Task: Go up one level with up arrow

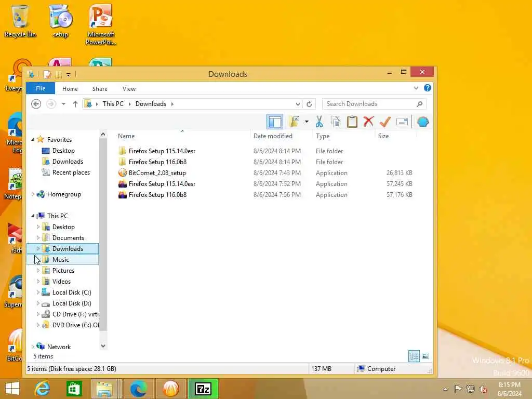Action: click(75, 104)
